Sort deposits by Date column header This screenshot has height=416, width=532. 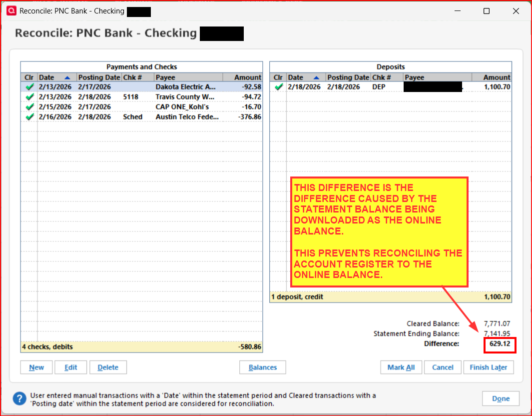click(306, 77)
